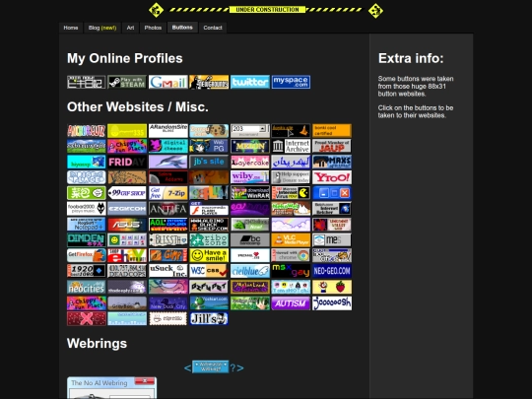Click the ASUS button
Viewport: 532px width, 399px height.
click(x=127, y=225)
